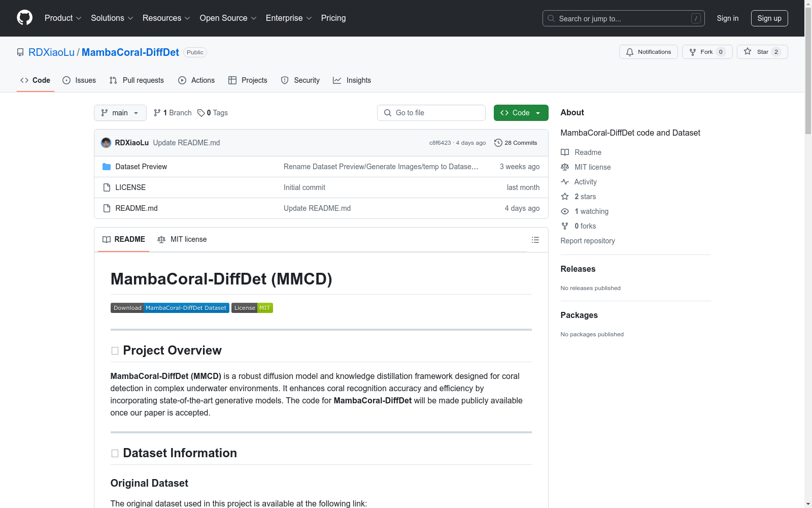Open the Initial commit message link
812x508 pixels.
coord(304,187)
